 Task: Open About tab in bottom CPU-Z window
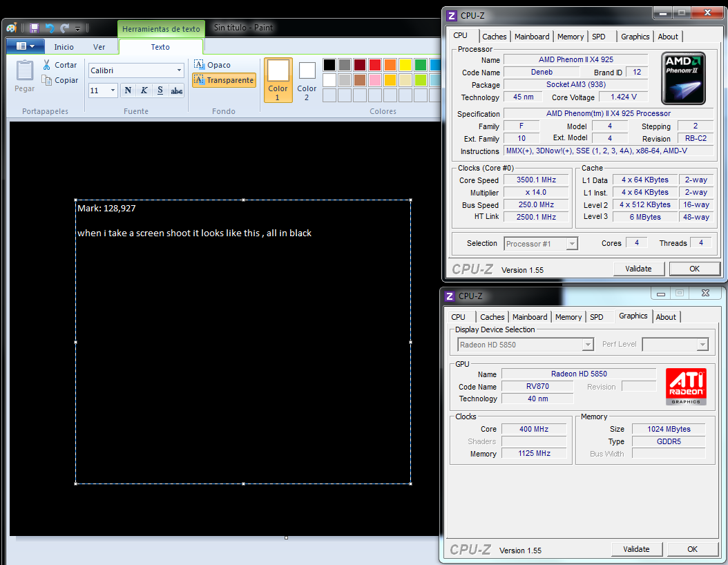pos(666,317)
